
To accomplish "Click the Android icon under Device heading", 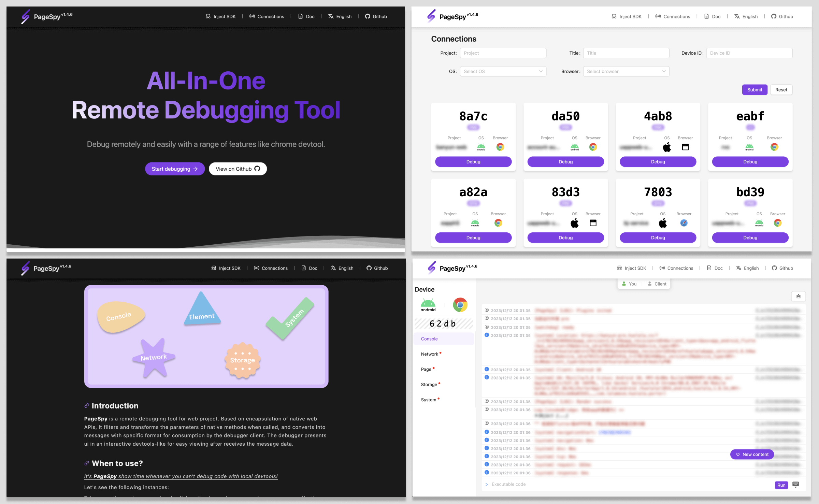I will pos(428,305).
